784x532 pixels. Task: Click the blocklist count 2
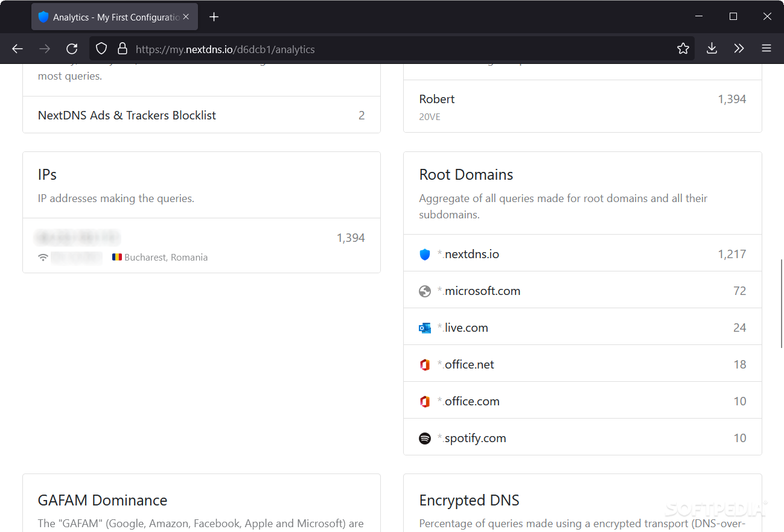[362, 116]
